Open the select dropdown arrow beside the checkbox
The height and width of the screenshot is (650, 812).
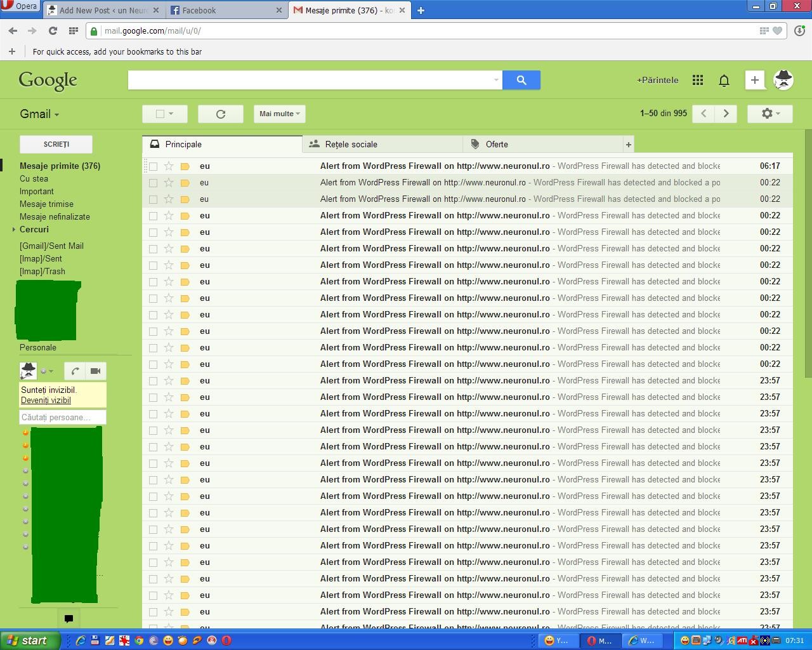point(171,114)
